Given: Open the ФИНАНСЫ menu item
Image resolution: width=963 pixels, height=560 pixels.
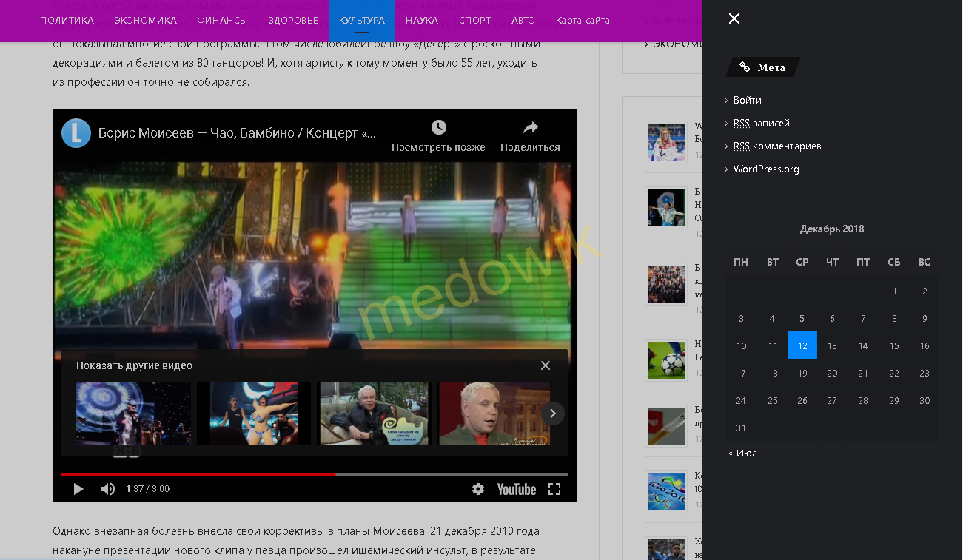Looking at the screenshot, I should coord(223,21).
